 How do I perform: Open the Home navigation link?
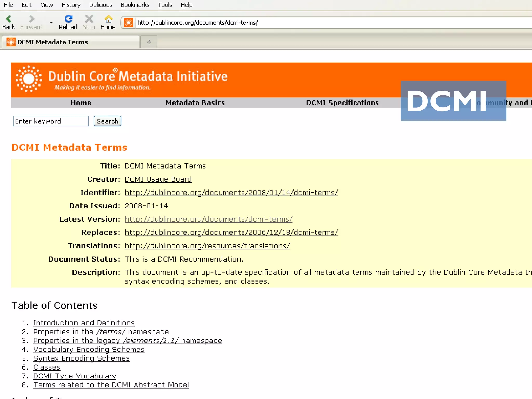[81, 103]
